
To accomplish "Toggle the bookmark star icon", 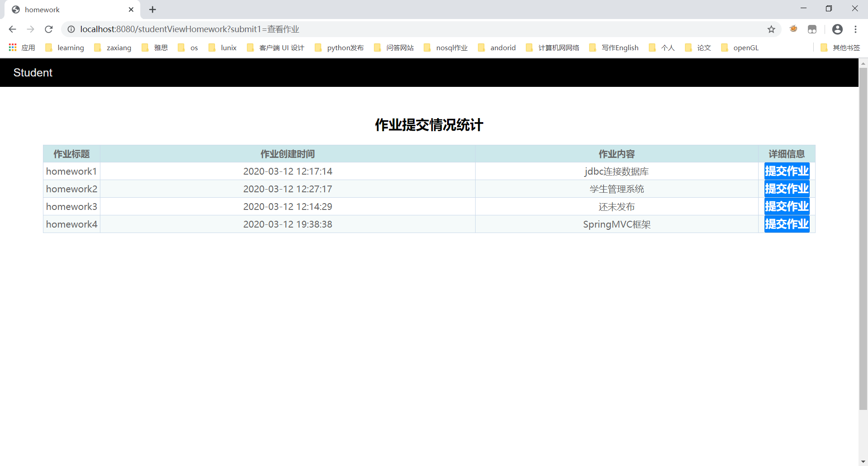I will point(771,29).
